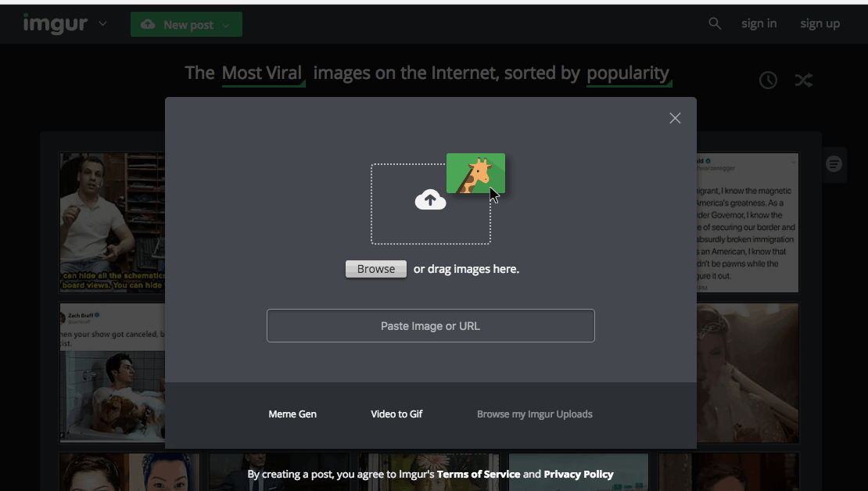This screenshot has height=491, width=868.
Task: Click the sign in link
Action: pyautogui.click(x=759, y=23)
